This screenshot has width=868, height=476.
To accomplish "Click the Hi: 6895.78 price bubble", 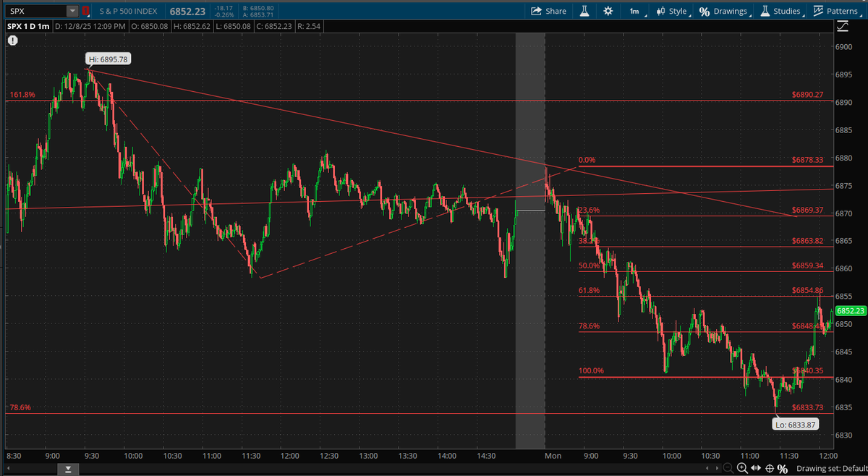I will [108, 59].
